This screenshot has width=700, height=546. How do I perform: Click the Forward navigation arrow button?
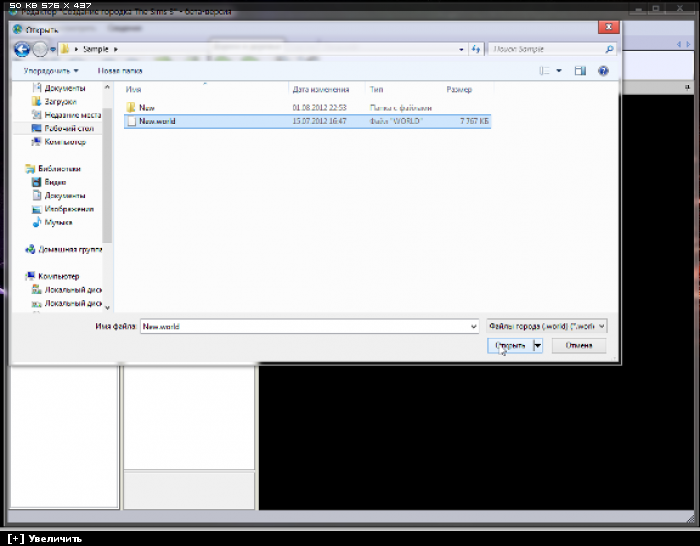(x=40, y=48)
